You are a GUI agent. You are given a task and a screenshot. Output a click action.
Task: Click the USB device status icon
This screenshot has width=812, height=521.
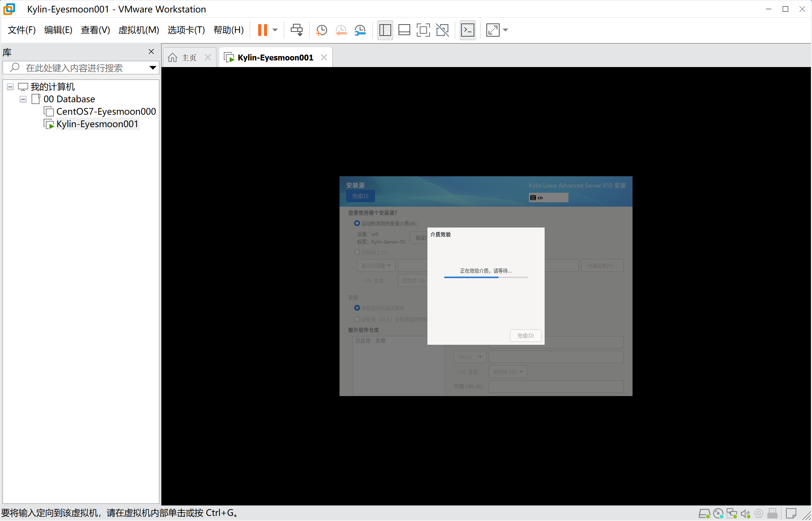pyautogui.click(x=772, y=513)
